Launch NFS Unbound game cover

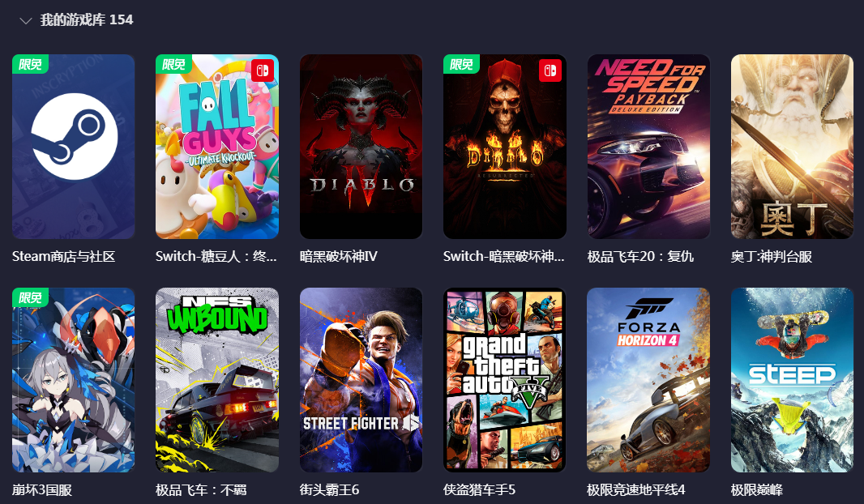coord(217,380)
